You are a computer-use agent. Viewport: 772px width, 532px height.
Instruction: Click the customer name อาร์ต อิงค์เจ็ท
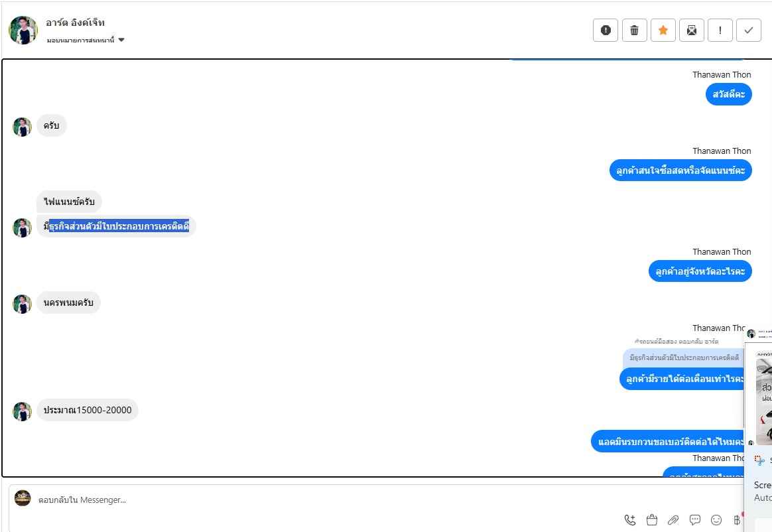pos(75,23)
